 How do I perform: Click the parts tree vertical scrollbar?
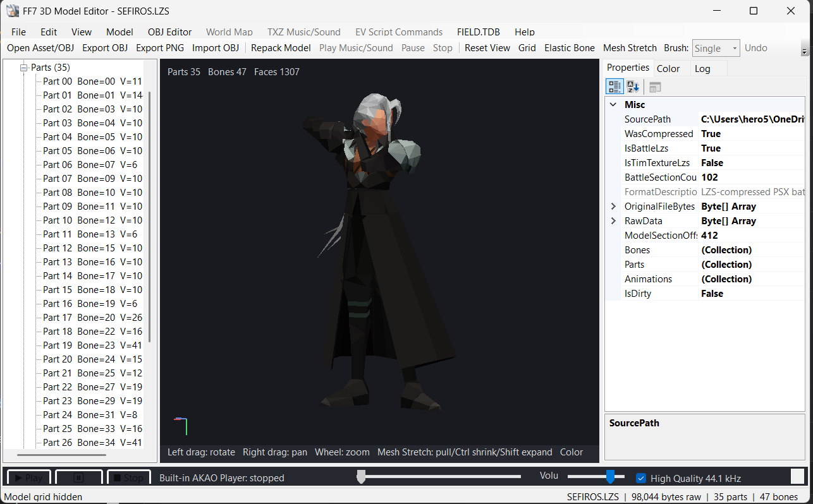coord(149,216)
